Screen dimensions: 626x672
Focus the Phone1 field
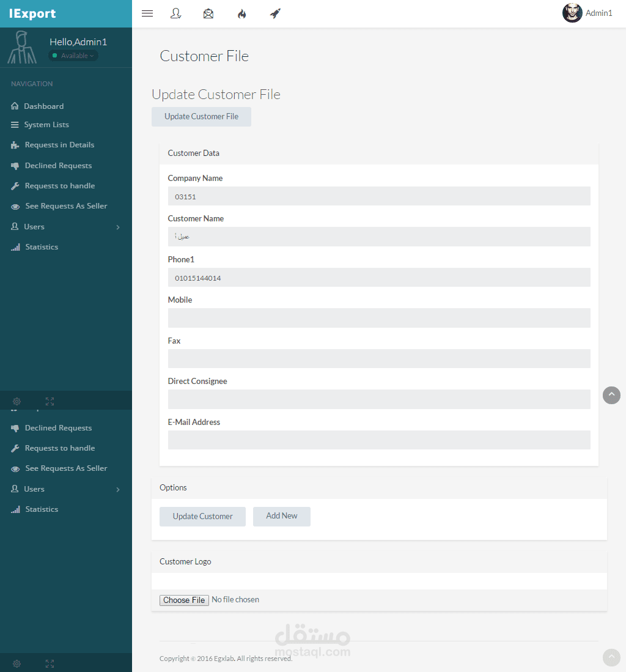379,277
